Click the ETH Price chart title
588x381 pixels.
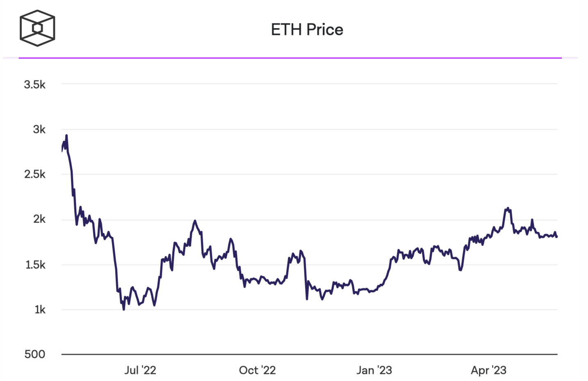[307, 29]
